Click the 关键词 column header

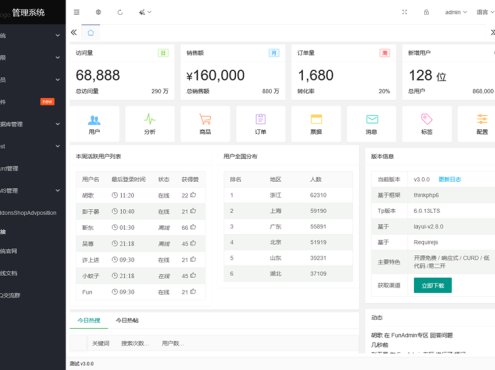click(x=101, y=343)
